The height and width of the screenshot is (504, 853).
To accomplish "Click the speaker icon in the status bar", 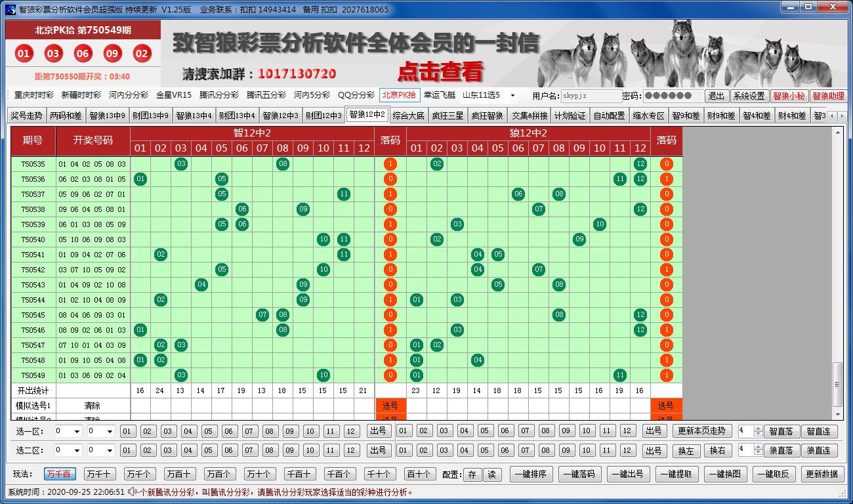I will pos(132,492).
